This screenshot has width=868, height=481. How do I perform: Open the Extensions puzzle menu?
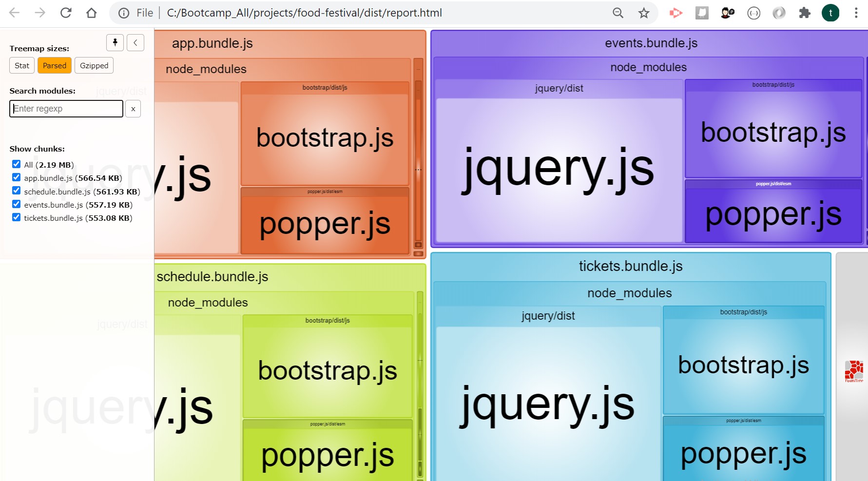(x=805, y=13)
